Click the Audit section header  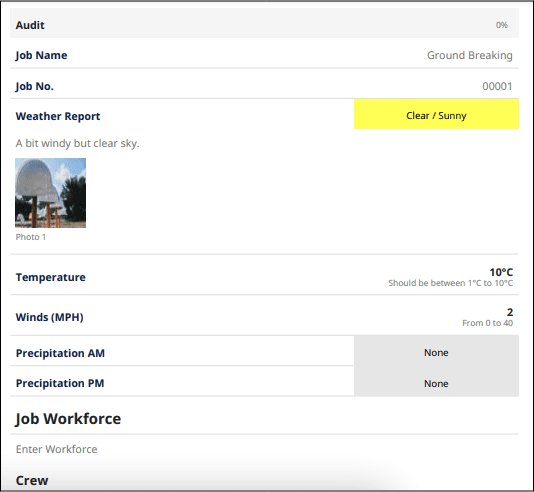coord(264,23)
